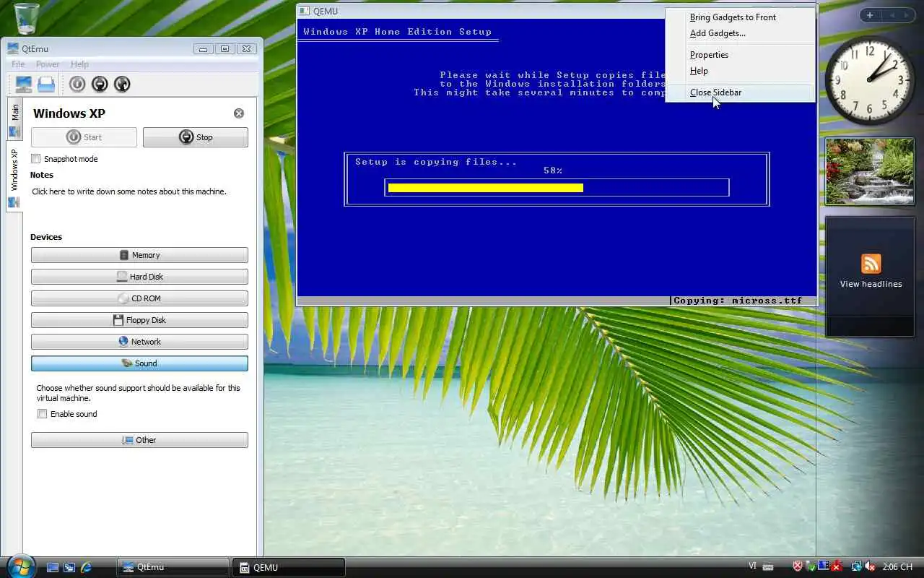Image resolution: width=924 pixels, height=578 pixels.
Task: Click the network connection tray icon
Action: (x=857, y=567)
